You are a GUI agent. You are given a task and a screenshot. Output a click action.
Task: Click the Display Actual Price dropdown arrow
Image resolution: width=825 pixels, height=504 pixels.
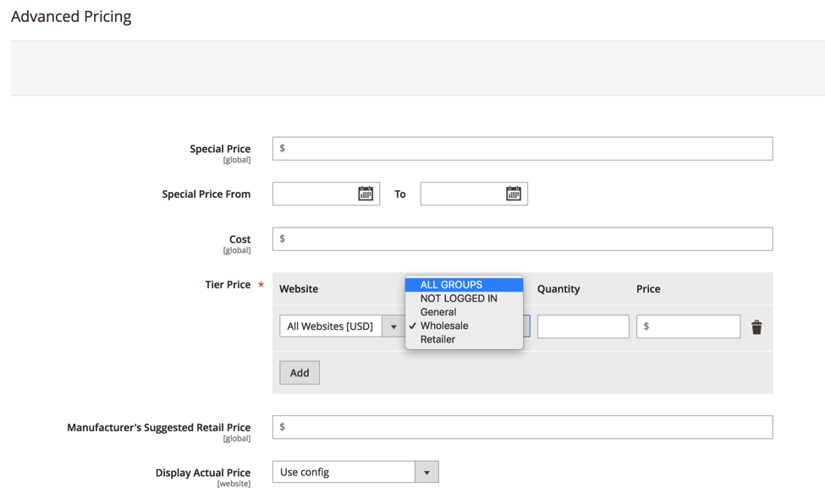pos(427,472)
